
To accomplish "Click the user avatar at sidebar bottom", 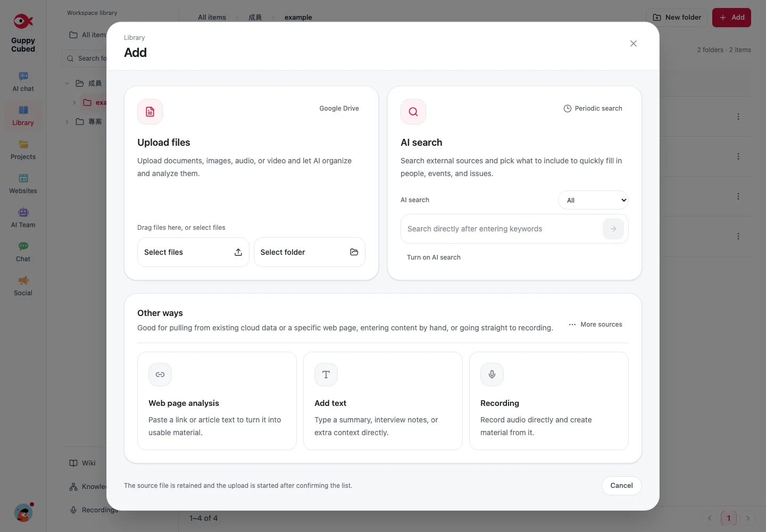I will tap(23, 513).
